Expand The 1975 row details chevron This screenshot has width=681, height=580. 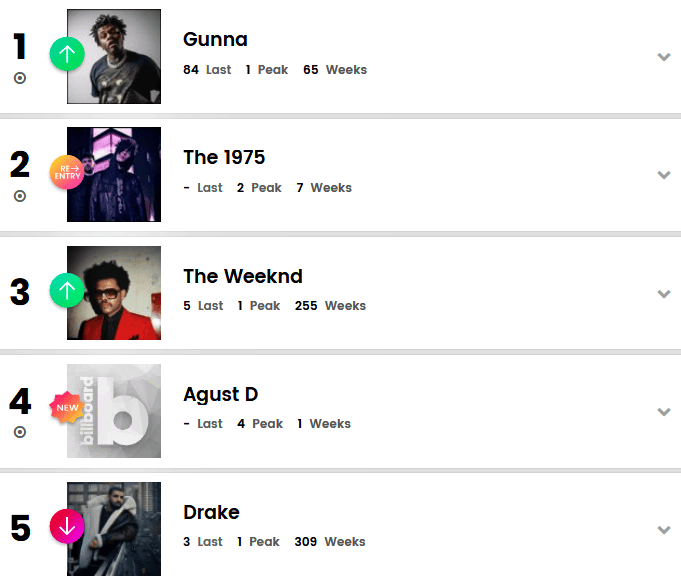click(x=663, y=175)
